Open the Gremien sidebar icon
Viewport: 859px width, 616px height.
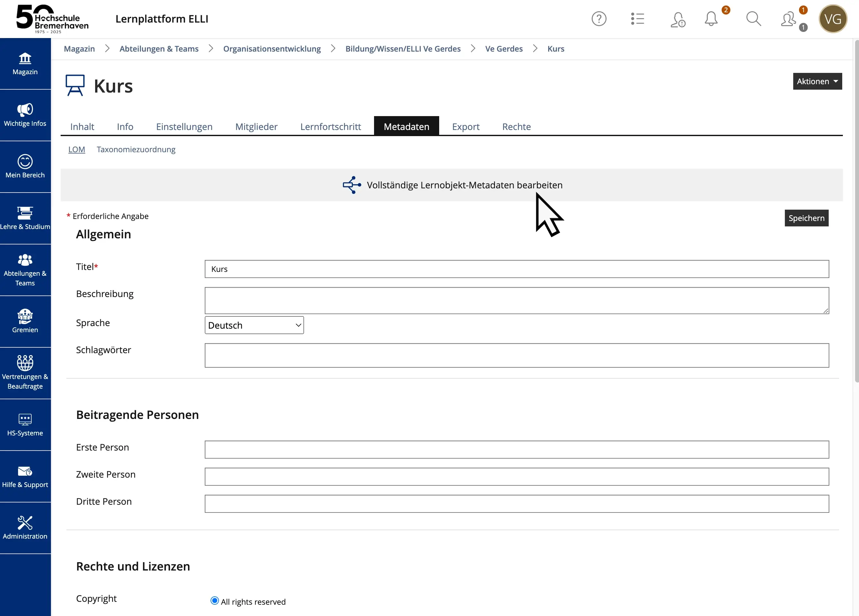tap(25, 321)
